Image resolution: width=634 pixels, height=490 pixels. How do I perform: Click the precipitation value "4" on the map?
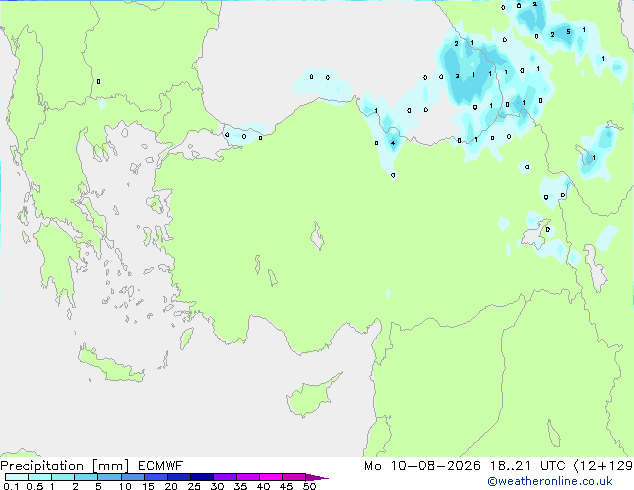(393, 143)
